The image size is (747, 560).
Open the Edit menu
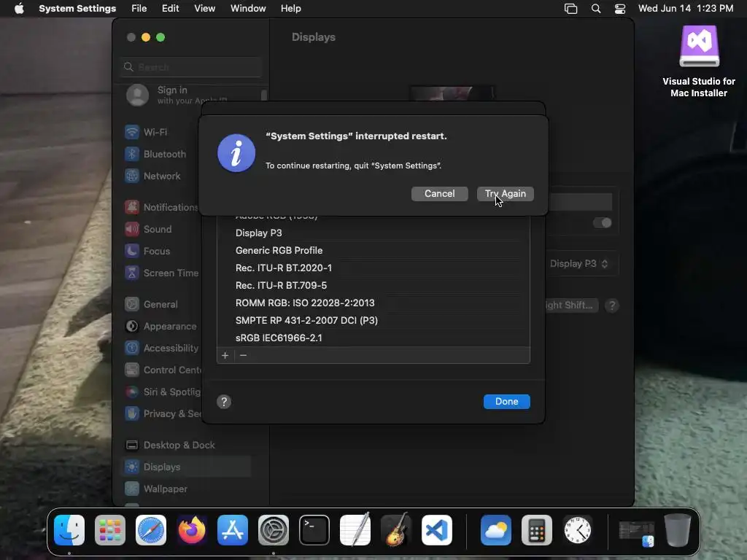coord(170,9)
